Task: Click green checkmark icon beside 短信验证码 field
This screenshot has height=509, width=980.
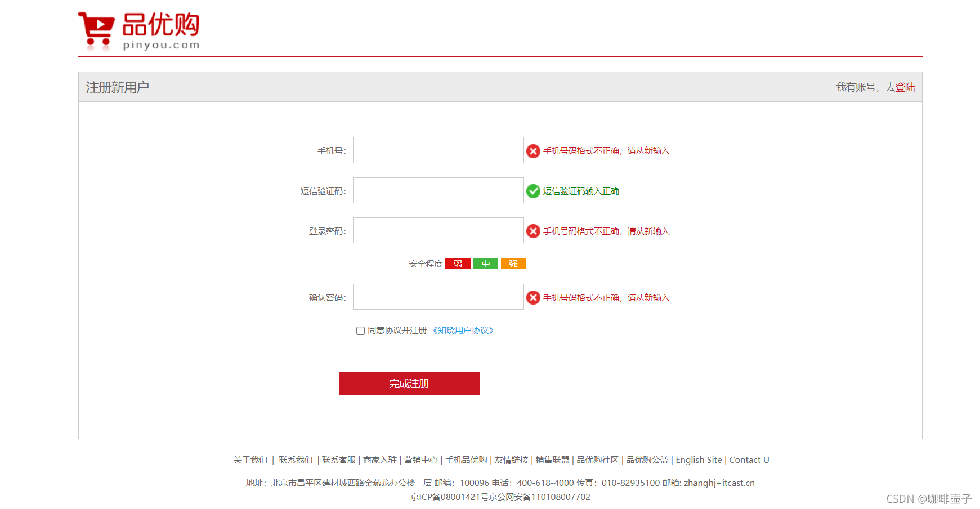Action: (533, 191)
